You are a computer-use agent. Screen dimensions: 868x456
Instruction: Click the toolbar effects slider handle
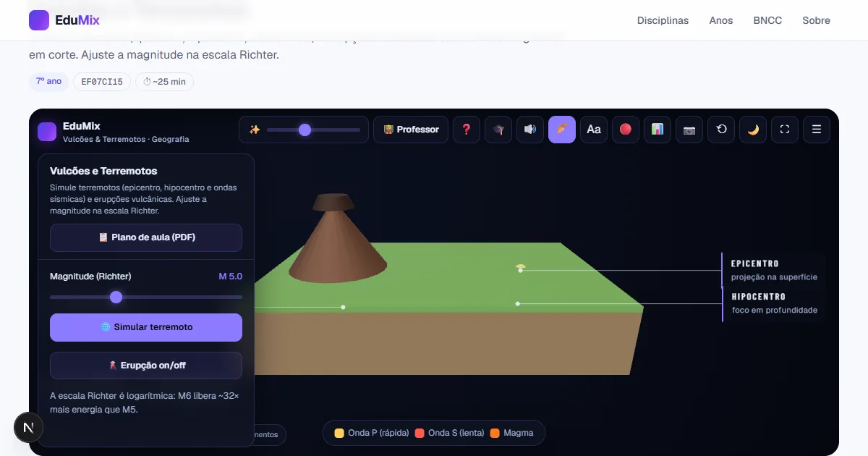tap(305, 130)
